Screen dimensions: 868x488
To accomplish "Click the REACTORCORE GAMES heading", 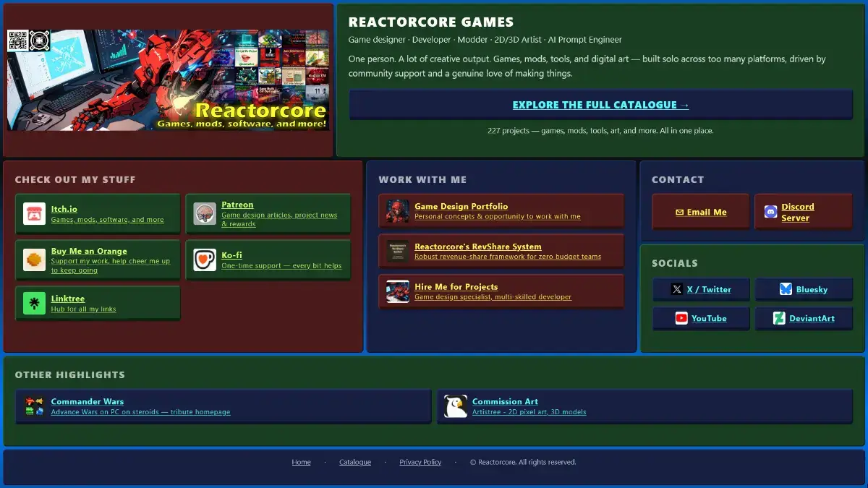I will tap(431, 22).
